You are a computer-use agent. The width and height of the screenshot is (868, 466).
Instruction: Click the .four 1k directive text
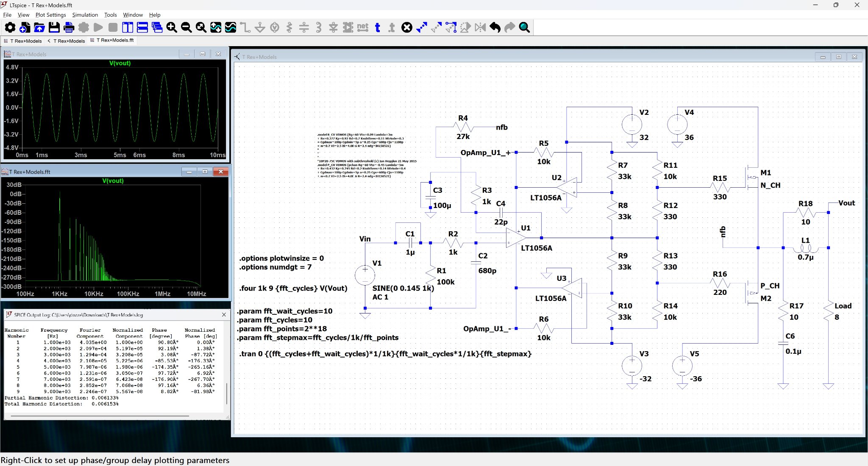(293, 288)
